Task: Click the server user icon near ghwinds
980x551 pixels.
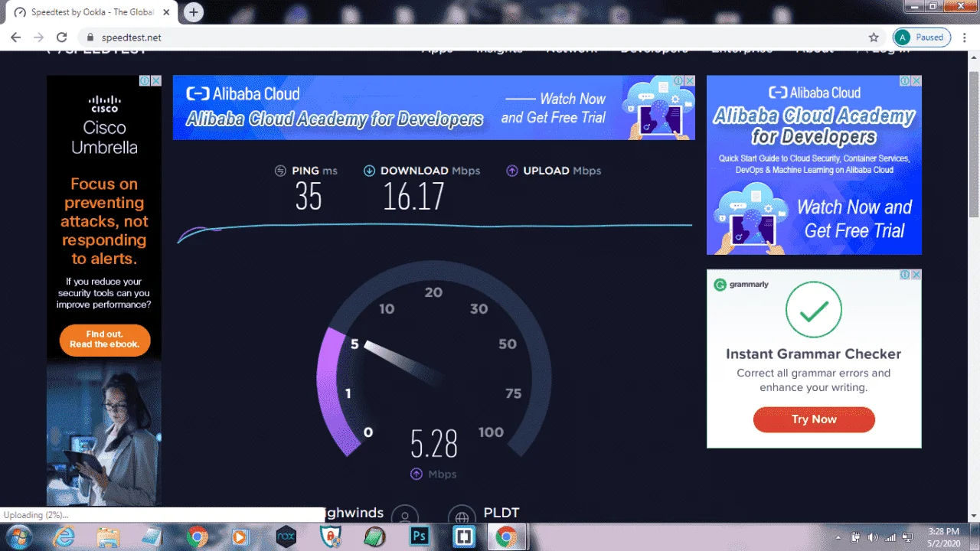Action: pos(405,517)
